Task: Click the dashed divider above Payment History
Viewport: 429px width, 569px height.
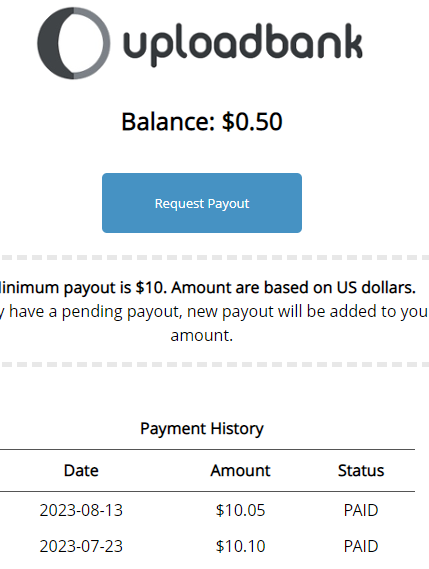Action: tap(214, 364)
